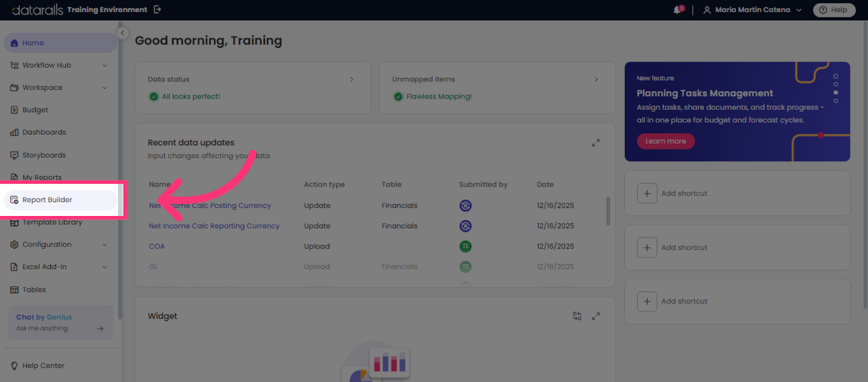The height and width of the screenshot is (382, 868).
Task: Click the Help button
Action: tap(834, 10)
